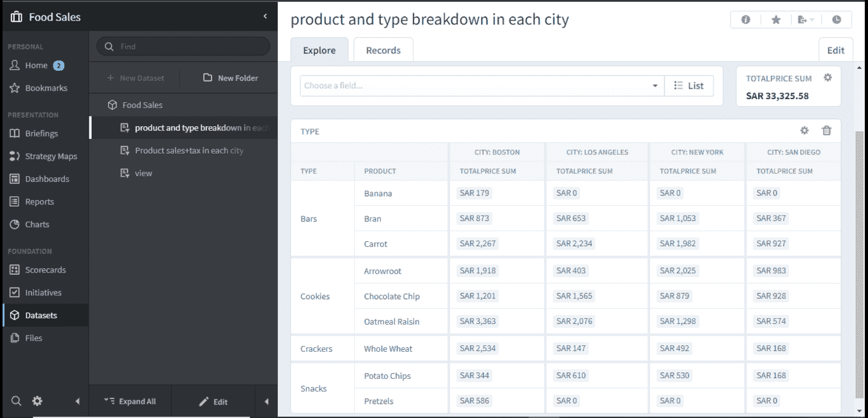Screen dimensions: 868x418
Task: Click the Banana product row
Action: pyautogui.click(x=378, y=193)
